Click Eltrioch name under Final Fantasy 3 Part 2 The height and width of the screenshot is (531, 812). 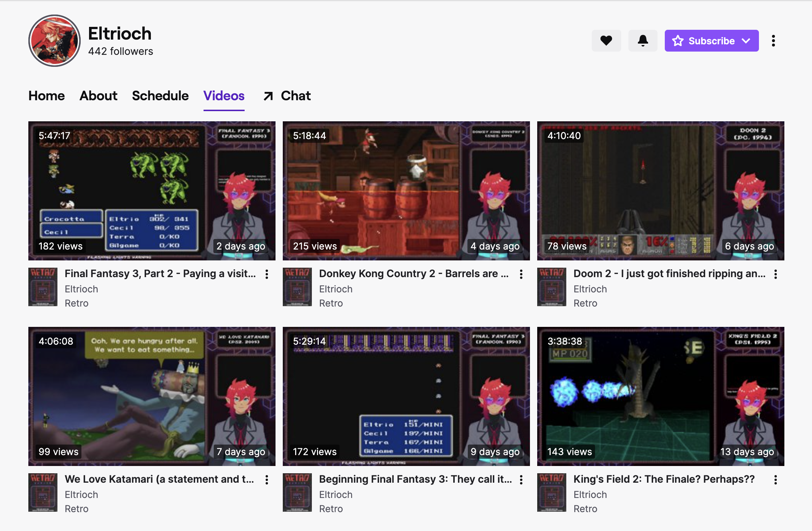pos(81,289)
